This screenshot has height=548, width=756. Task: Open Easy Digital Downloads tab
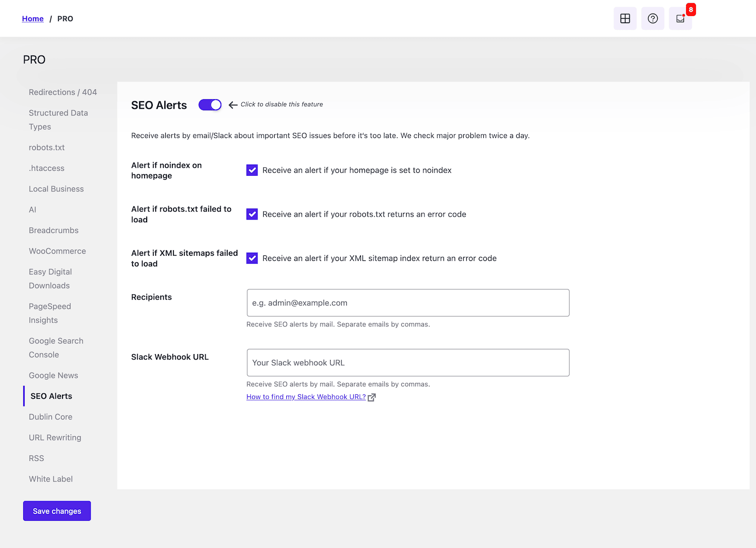pos(50,279)
